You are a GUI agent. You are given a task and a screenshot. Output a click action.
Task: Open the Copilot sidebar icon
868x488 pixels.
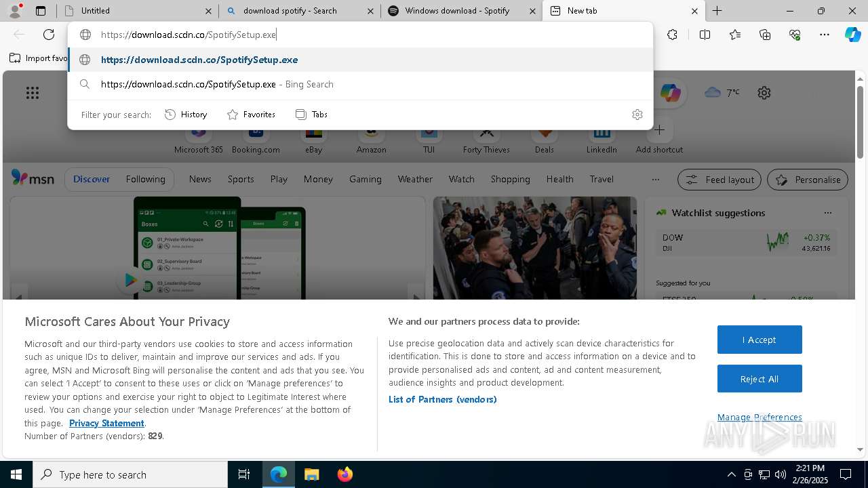(x=852, y=35)
